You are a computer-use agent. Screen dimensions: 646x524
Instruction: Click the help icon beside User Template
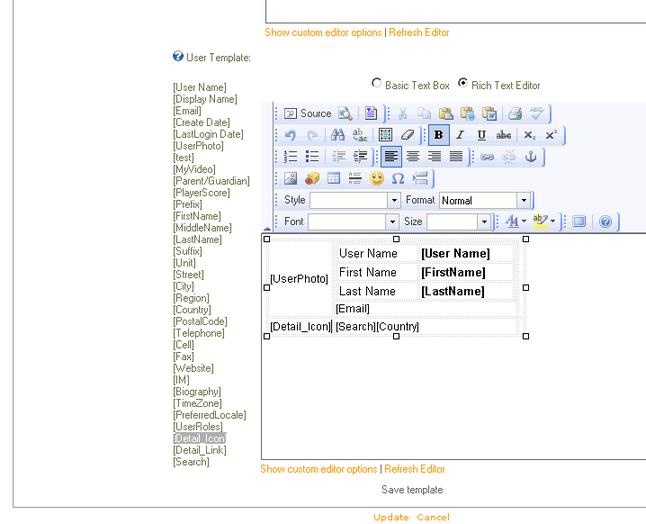[178, 56]
